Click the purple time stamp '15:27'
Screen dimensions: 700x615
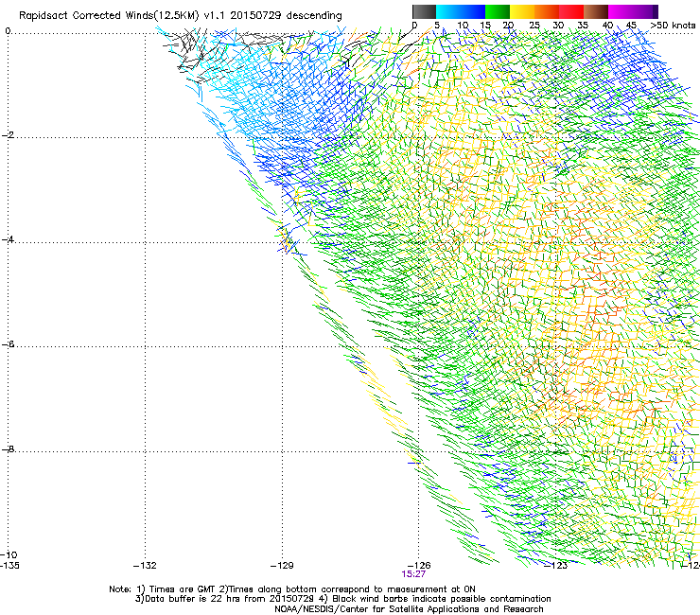413,574
